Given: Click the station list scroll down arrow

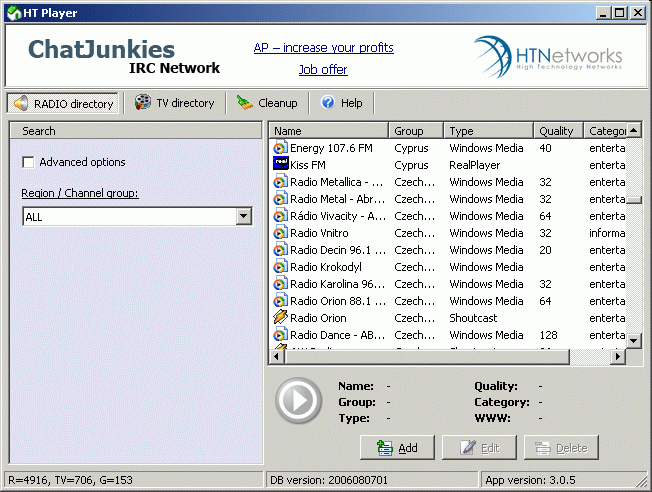Looking at the screenshot, I should tap(634, 341).
